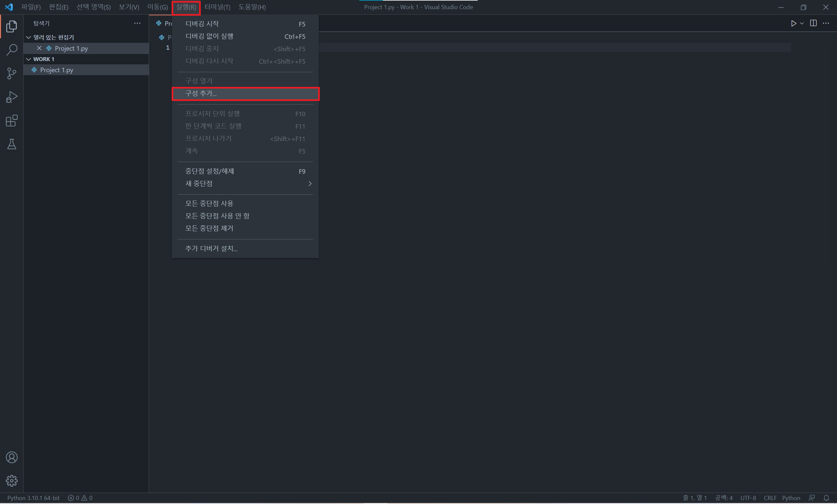
Task: Open the Extensions view
Action: [x=11, y=121]
